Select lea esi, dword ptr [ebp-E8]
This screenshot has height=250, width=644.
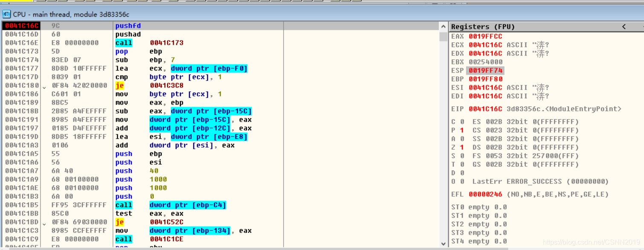click(x=182, y=137)
